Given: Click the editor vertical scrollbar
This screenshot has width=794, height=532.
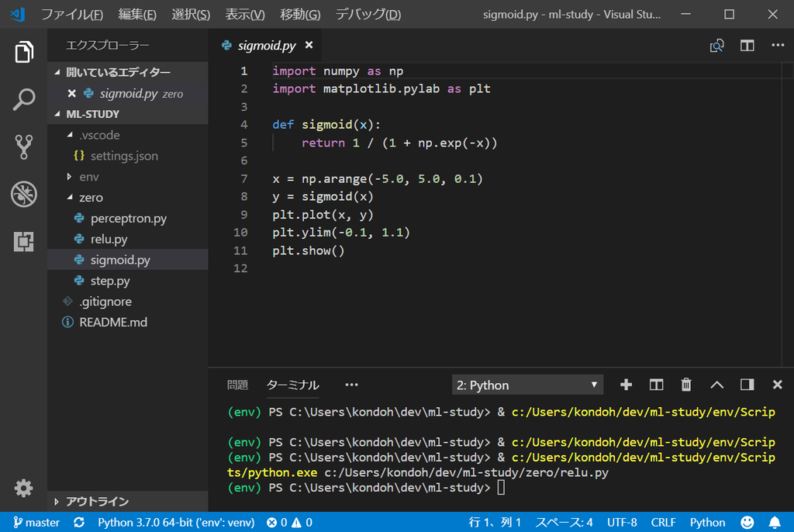Looking at the screenshot, I should point(788,214).
